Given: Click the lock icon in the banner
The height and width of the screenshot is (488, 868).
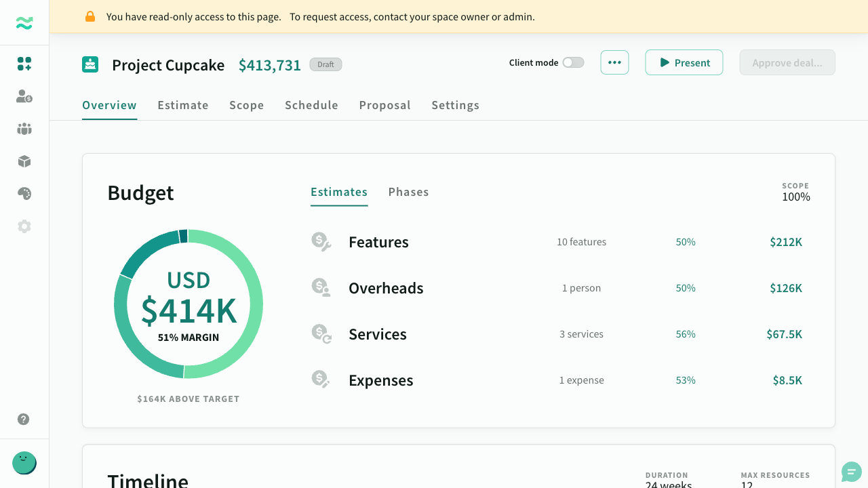Looking at the screenshot, I should point(90,16).
